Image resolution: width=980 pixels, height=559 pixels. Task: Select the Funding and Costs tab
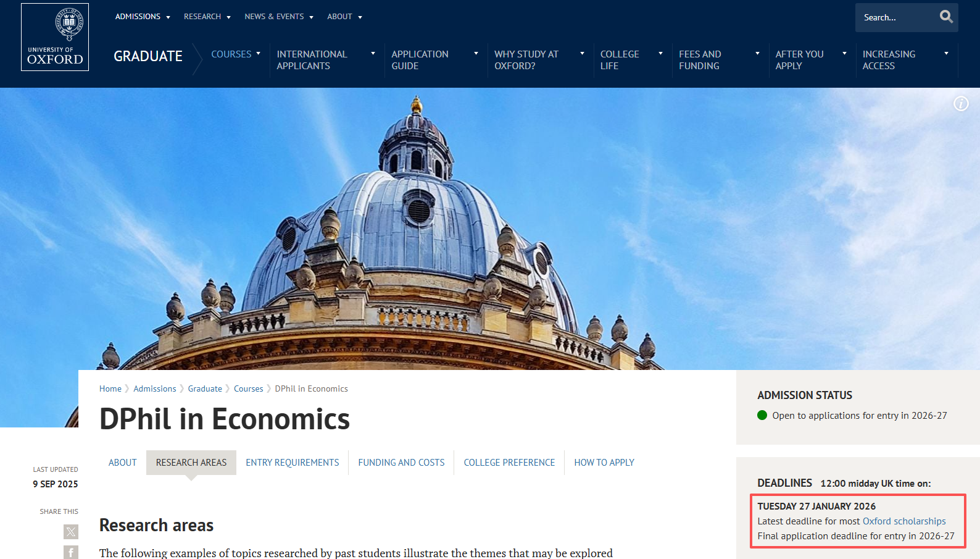click(401, 463)
